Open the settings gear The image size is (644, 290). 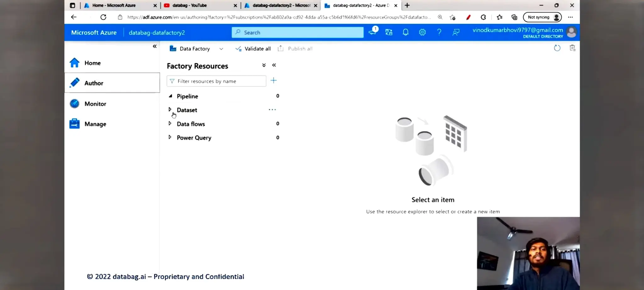(x=422, y=32)
